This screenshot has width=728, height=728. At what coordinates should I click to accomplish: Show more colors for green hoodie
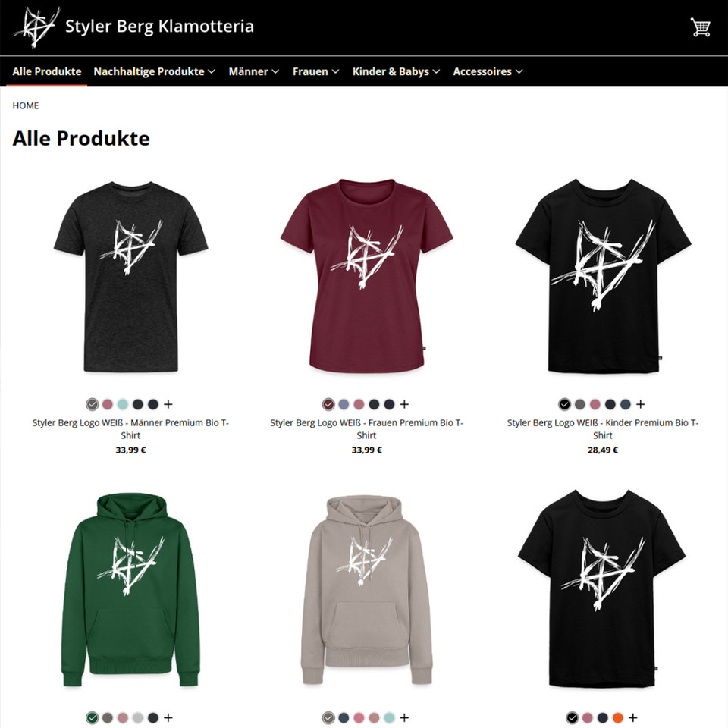click(168, 718)
